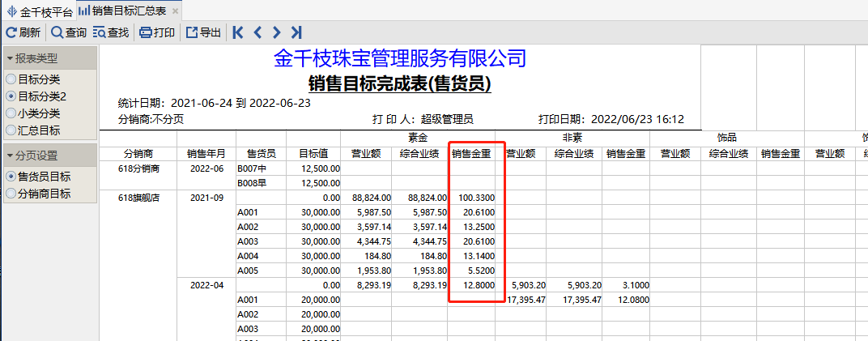This screenshot has height=341, width=868.
Task: Print the report with 打印
Action: 157,32
